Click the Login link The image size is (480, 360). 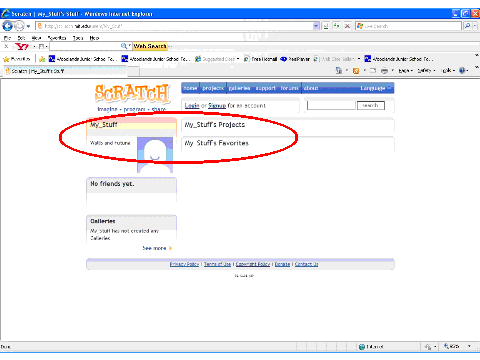click(x=192, y=106)
